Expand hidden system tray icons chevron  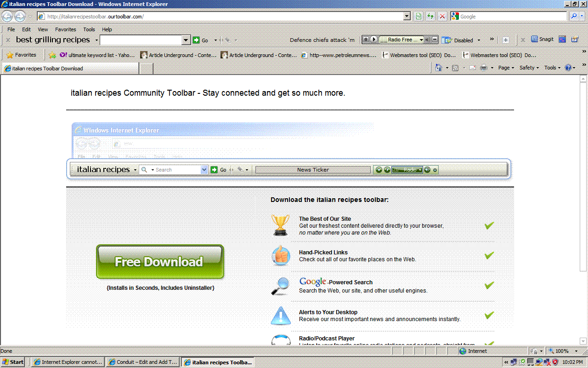coord(506,362)
